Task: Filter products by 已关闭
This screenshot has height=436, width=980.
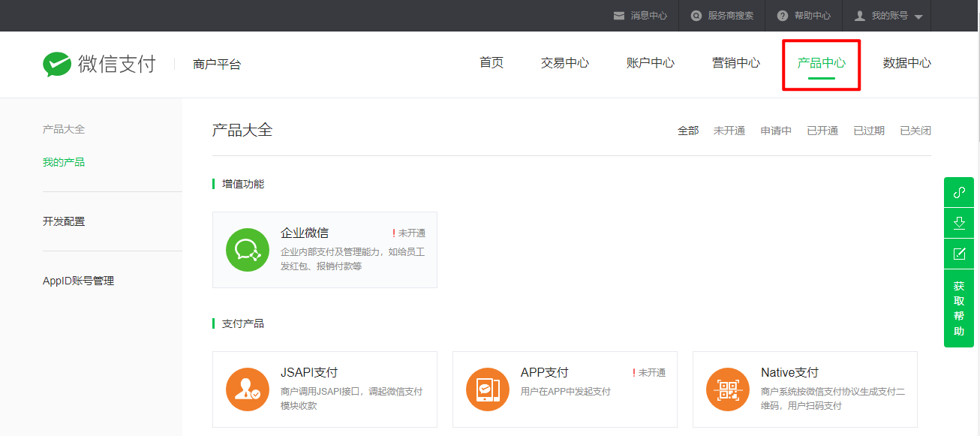Action: click(x=915, y=131)
